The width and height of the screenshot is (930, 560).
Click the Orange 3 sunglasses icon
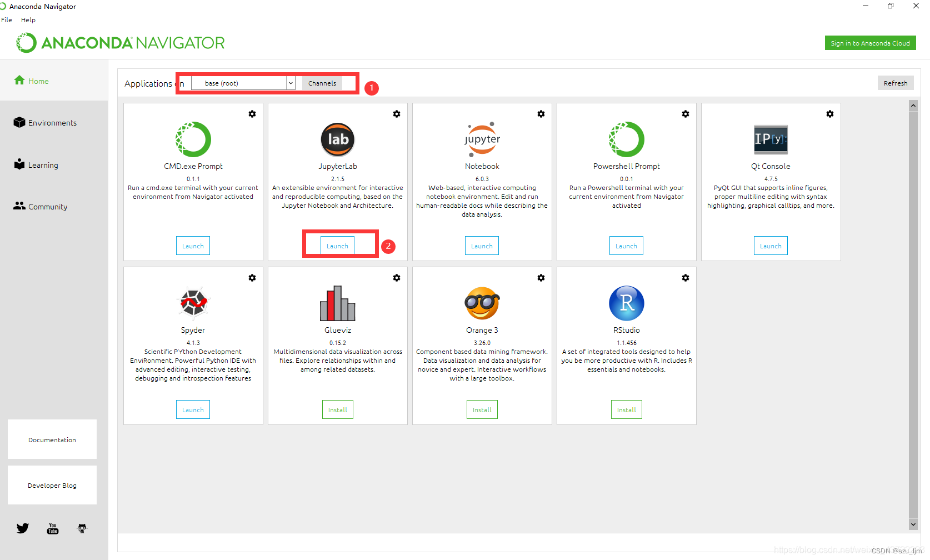coord(482,303)
